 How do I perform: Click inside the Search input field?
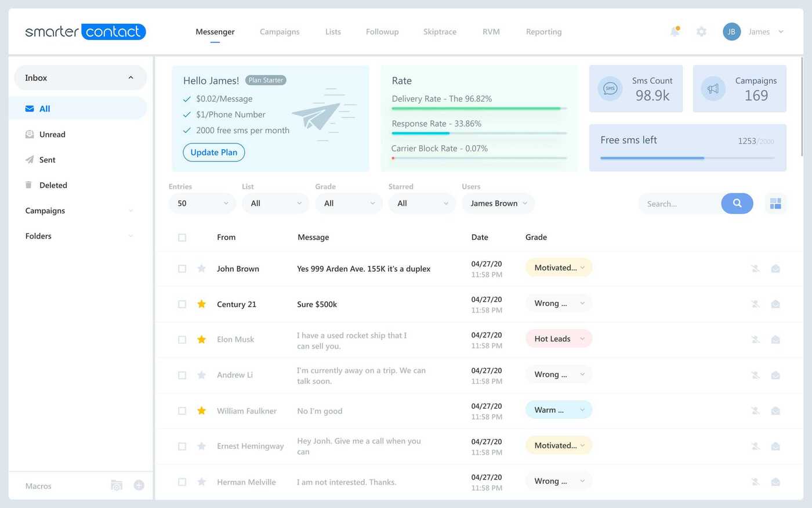click(x=681, y=204)
